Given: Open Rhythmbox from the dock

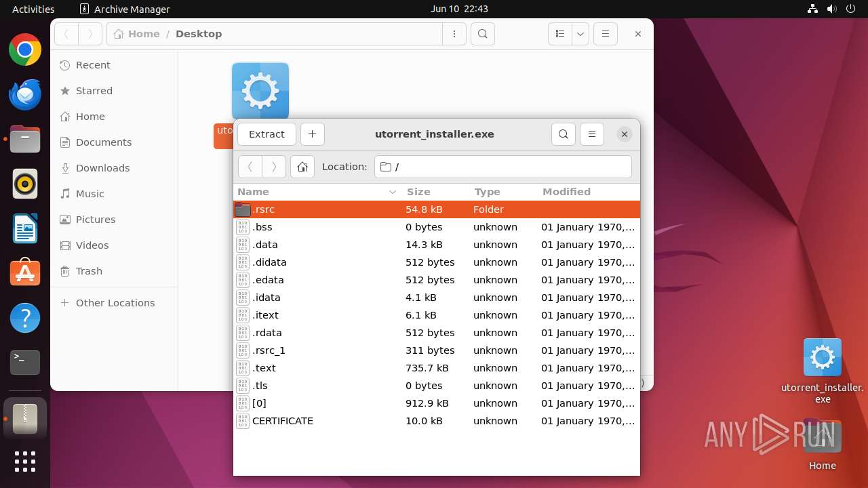Looking at the screenshot, I should (25, 184).
